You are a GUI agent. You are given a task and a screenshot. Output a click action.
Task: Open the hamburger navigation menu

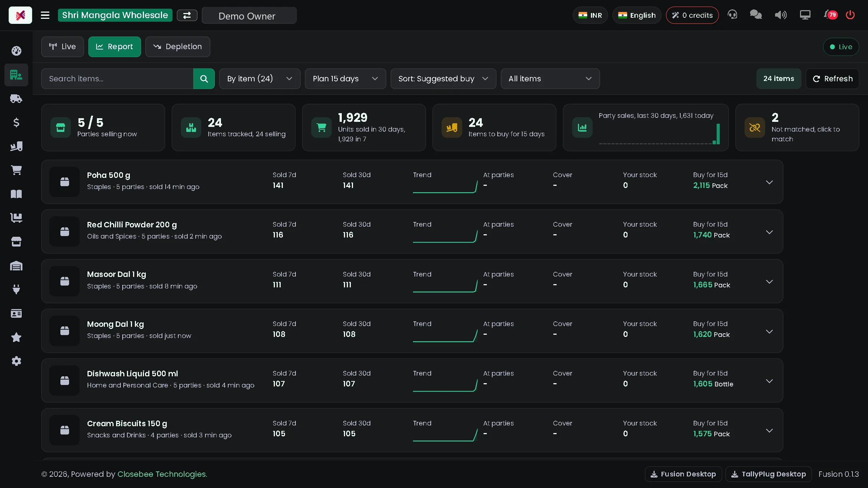pyautogui.click(x=45, y=15)
